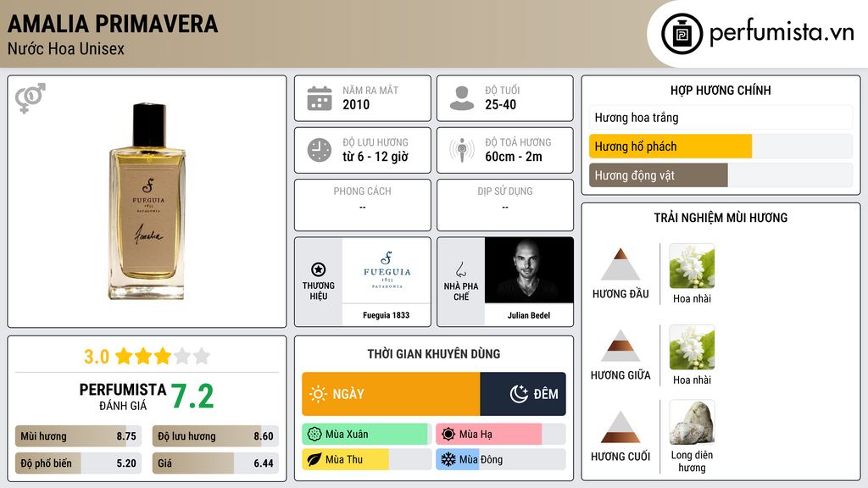Click the clock icon for Độ lưu hương
The image size is (868, 488).
coord(320,151)
